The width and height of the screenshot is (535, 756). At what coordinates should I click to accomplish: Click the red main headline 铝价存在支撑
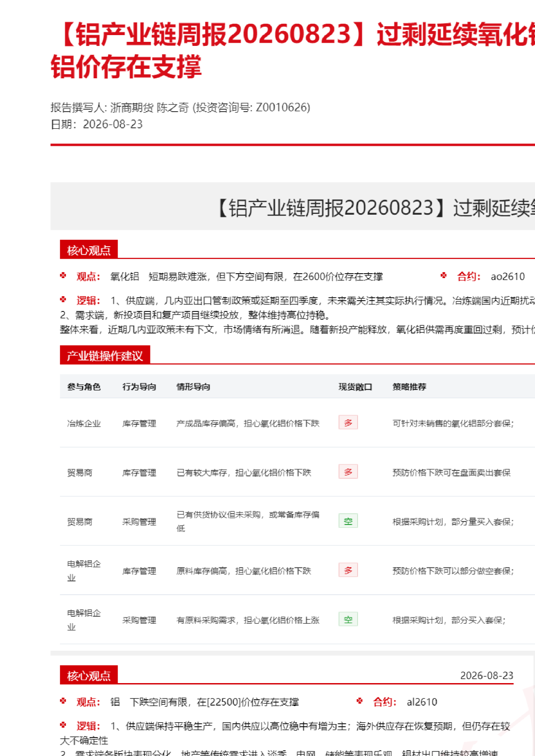pos(126,67)
